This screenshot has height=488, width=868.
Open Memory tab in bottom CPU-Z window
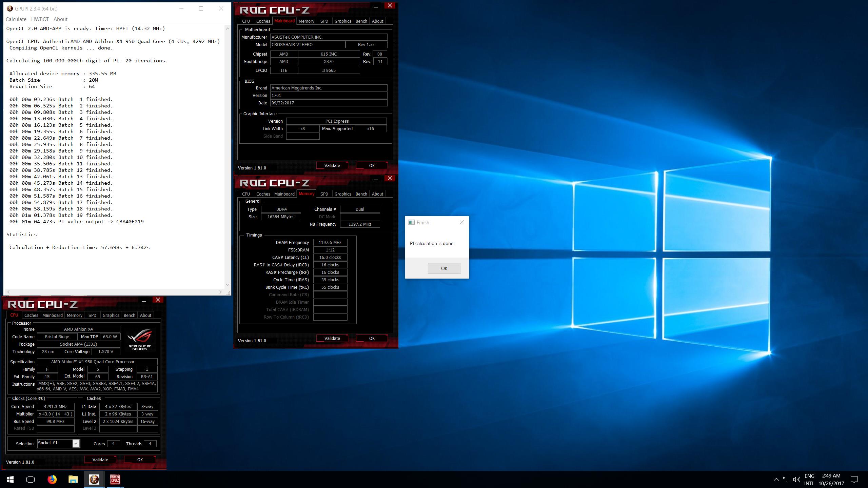(x=74, y=315)
